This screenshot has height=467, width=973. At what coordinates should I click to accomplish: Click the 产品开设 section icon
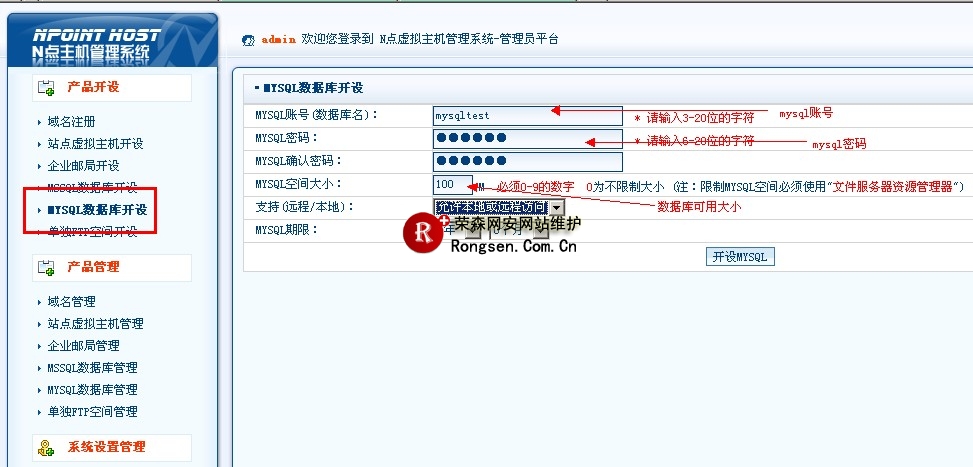tap(46, 89)
